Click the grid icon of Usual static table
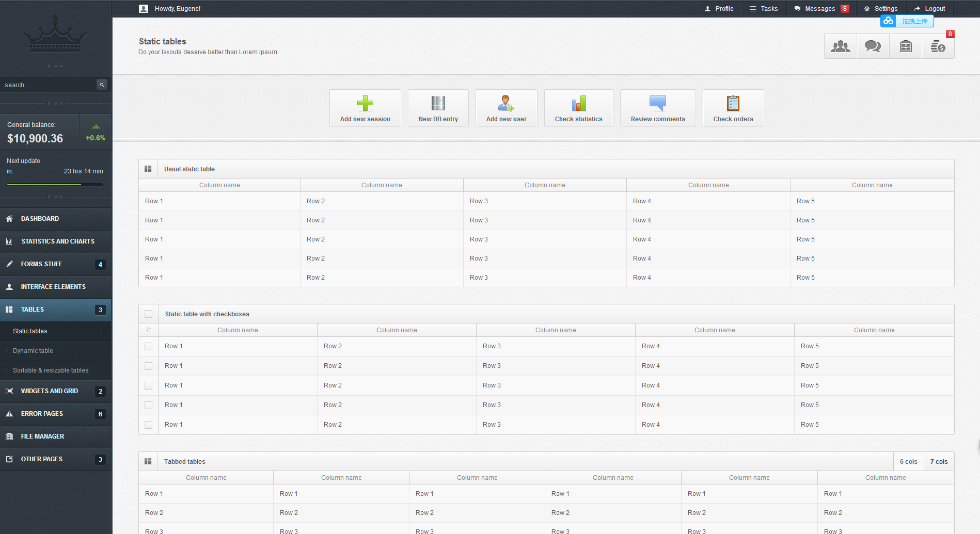 pos(148,169)
